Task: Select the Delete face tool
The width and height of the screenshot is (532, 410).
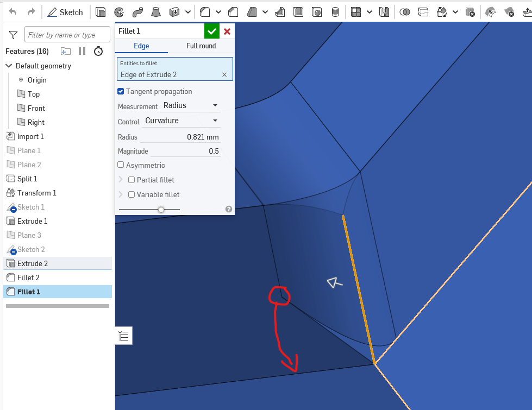Action: (x=509, y=12)
